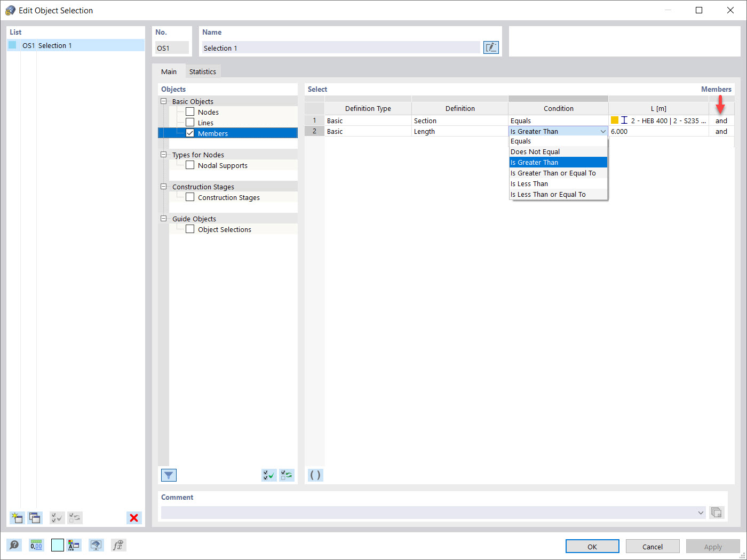Collapse the Construction Stages tree group
The width and height of the screenshot is (747, 560).
[x=163, y=186]
